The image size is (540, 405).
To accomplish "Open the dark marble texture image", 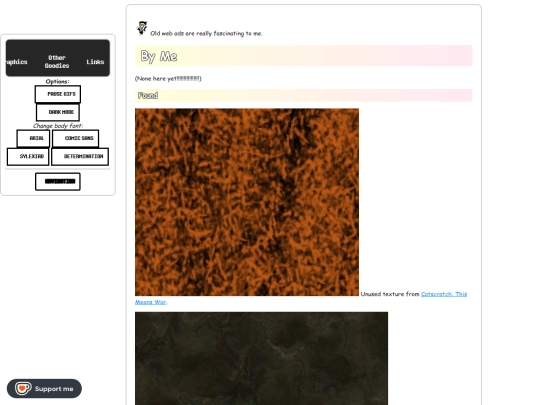I will point(261,358).
